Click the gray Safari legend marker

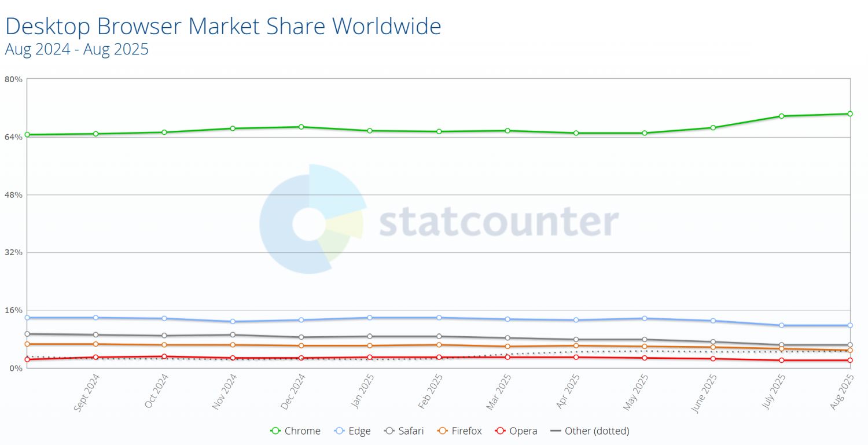(x=389, y=431)
